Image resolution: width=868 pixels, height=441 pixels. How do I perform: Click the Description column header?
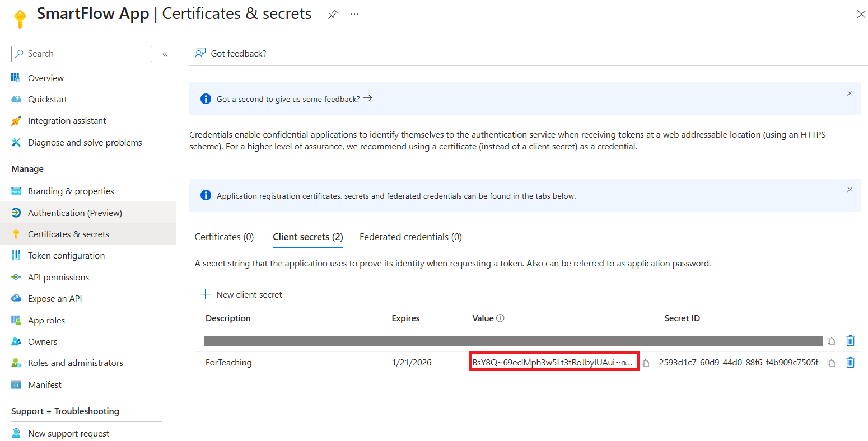(x=228, y=318)
